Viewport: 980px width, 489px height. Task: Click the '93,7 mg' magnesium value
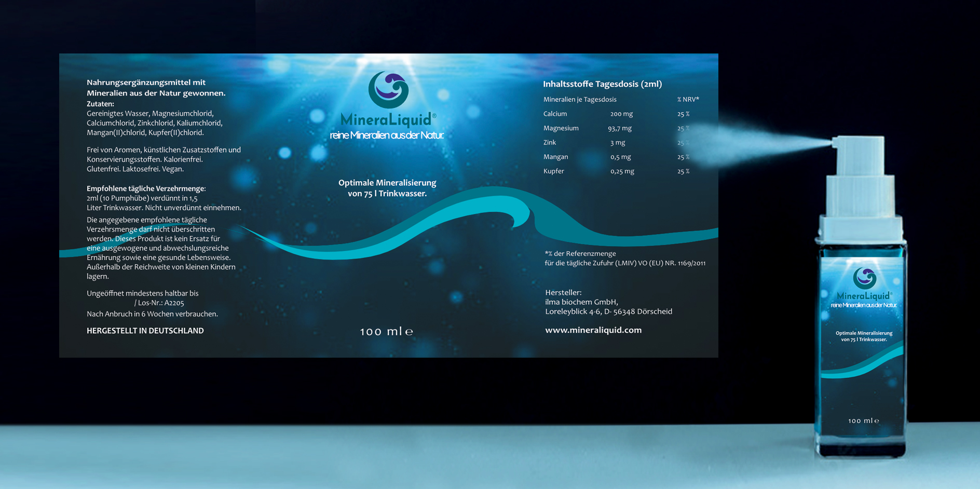620,128
